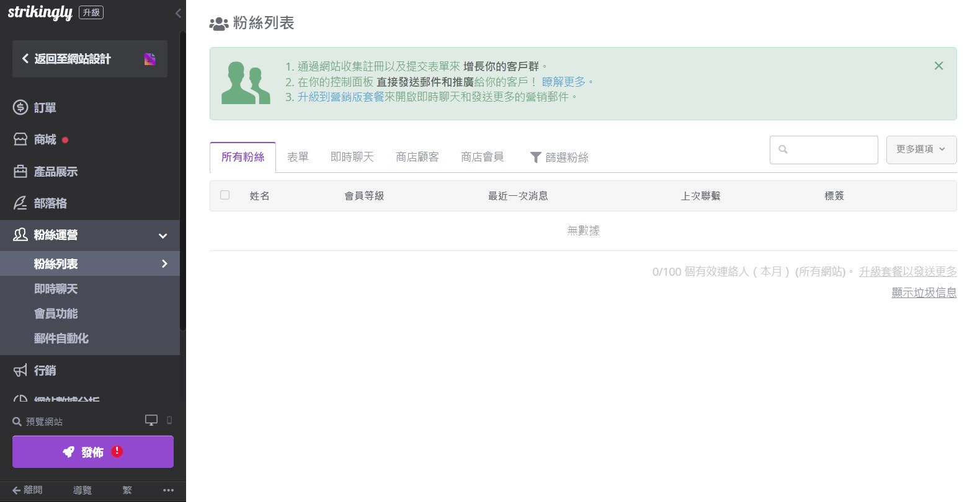Click the red alert badge on 發佈
This screenshot has width=980, height=502.
click(x=117, y=451)
